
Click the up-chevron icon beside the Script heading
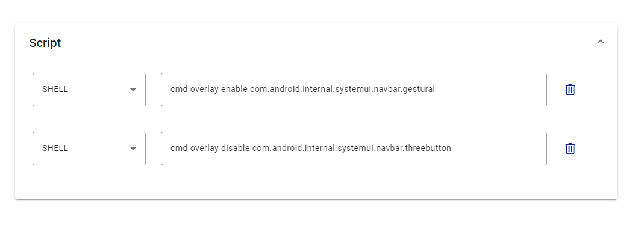pyautogui.click(x=601, y=42)
